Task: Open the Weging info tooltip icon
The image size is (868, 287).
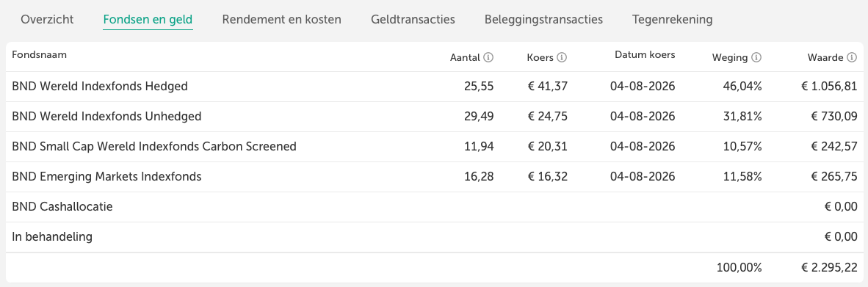Action: tap(756, 57)
